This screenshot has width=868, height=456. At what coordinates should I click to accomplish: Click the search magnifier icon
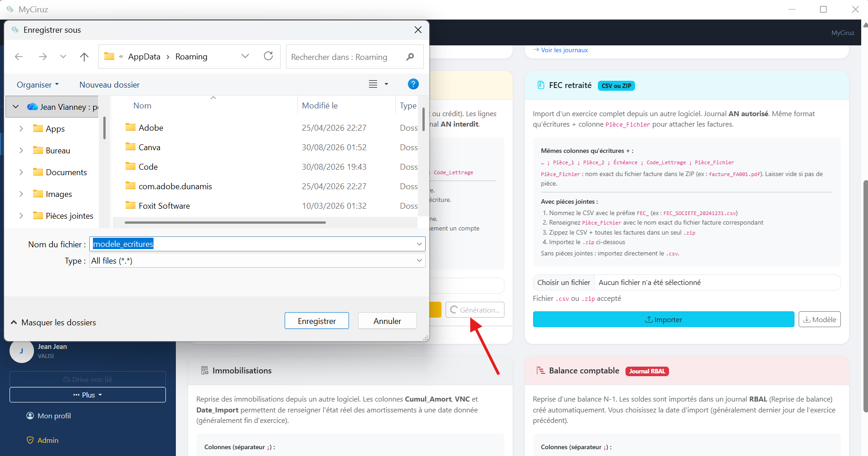coord(410,57)
